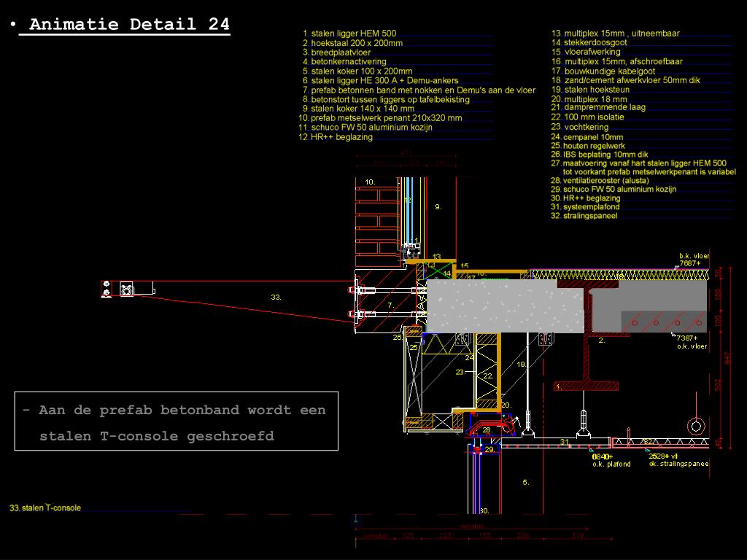Select legend line '22. 100 mm isolatie'
This screenshot has height=560, width=747.
(587, 117)
